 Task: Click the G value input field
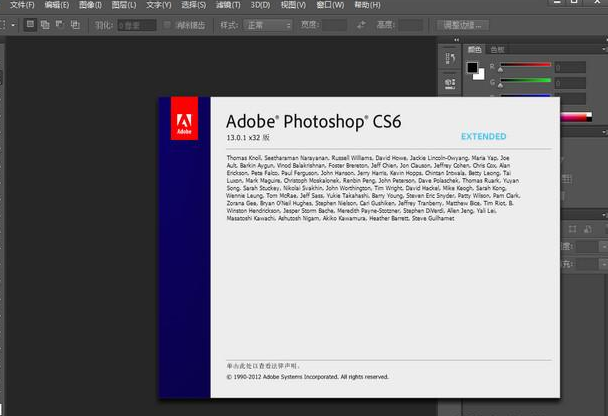pyautogui.click(x=570, y=83)
